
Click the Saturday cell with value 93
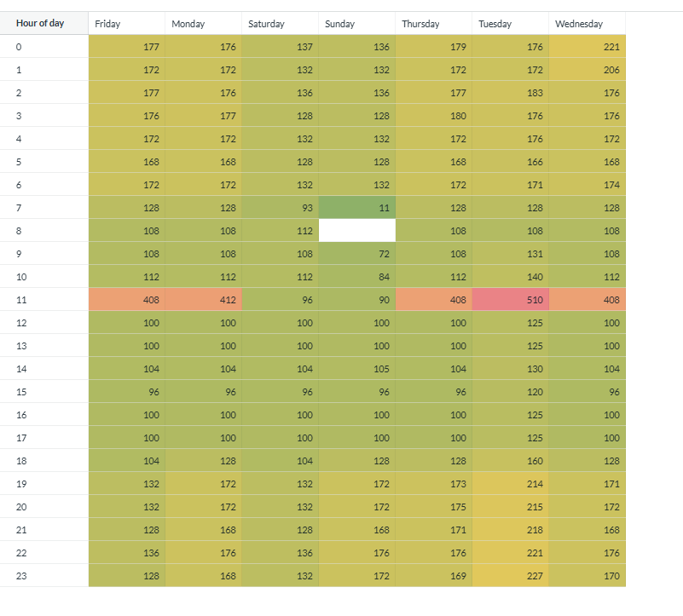(x=280, y=208)
